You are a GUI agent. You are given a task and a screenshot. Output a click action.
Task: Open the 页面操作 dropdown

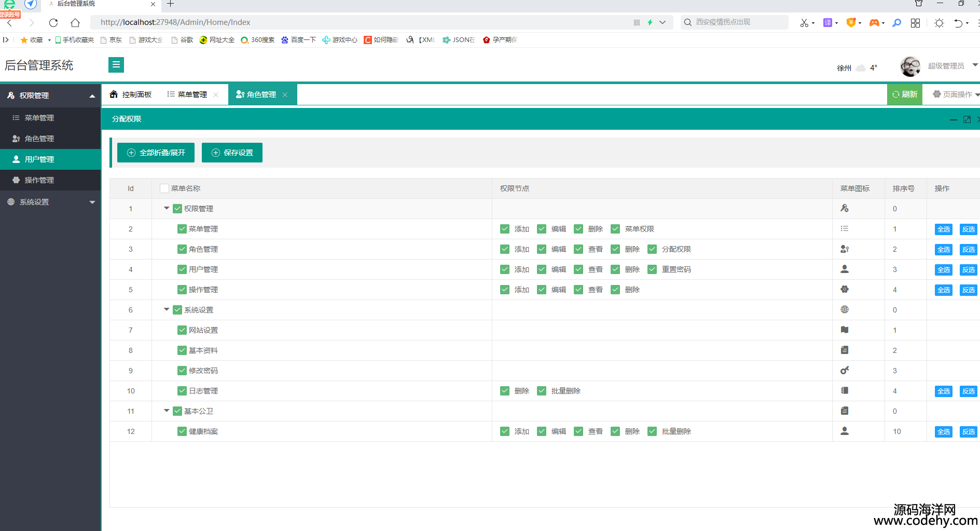(956, 94)
